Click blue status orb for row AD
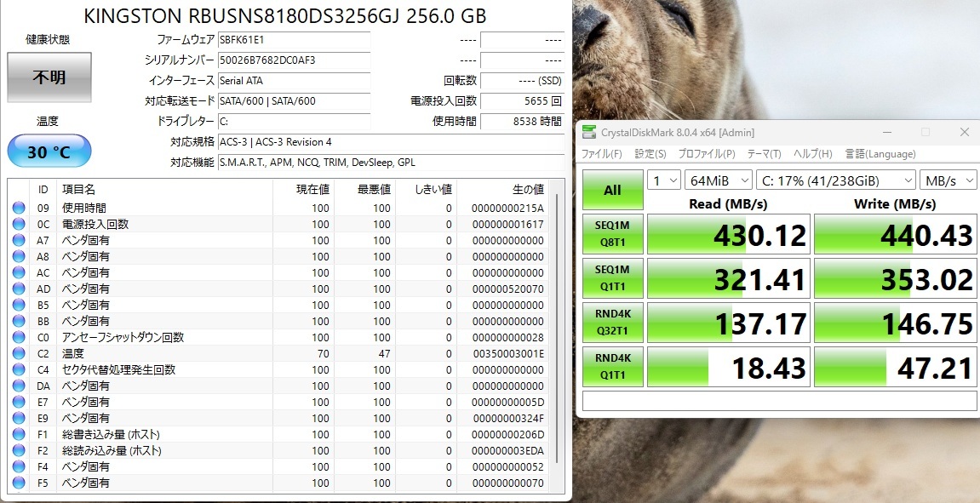The width and height of the screenshot is (980, 503). 18,289
